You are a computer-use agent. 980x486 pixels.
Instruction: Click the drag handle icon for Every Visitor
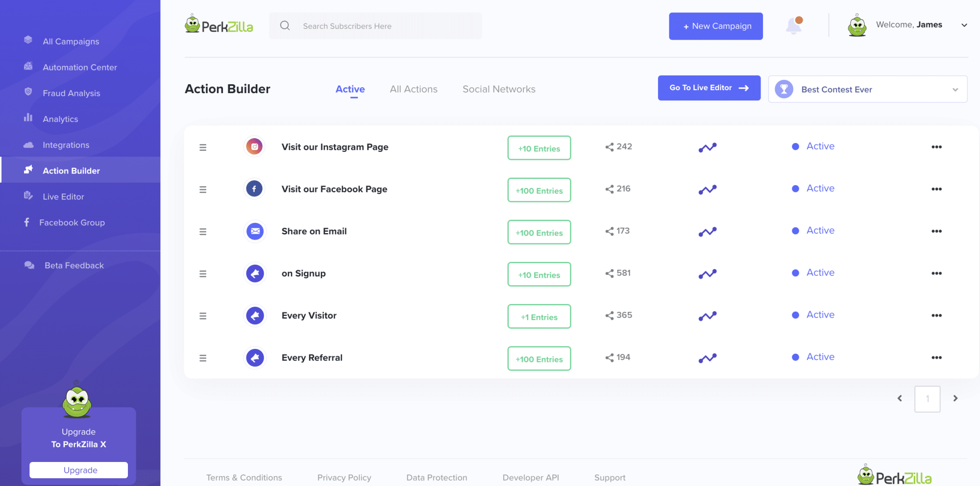203,316
